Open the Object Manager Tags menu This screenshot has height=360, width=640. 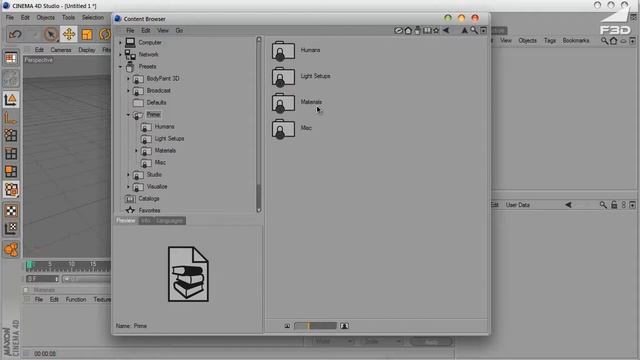coord(549,40)
